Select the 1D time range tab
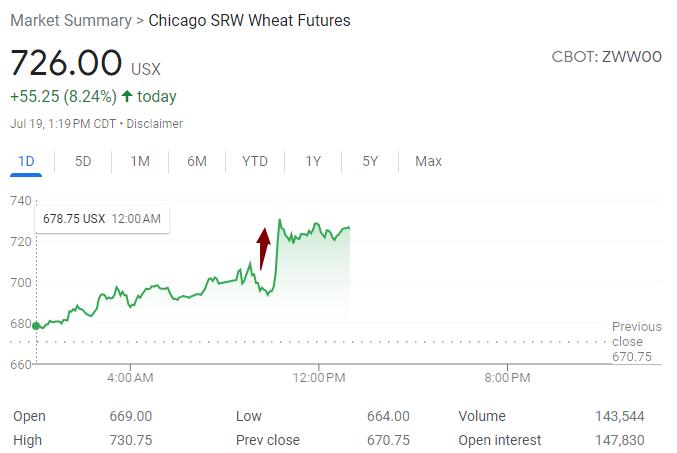Screen dimensions: 677x453 click(27, 162)
